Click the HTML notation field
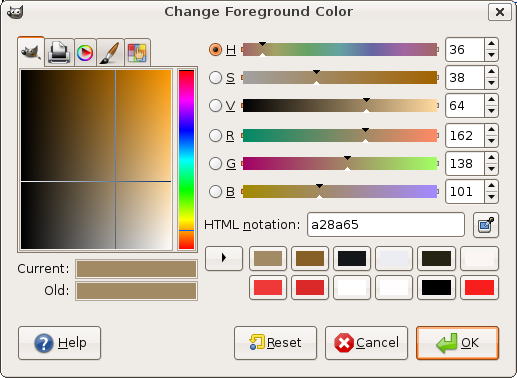517x378 pixels. 386,225
